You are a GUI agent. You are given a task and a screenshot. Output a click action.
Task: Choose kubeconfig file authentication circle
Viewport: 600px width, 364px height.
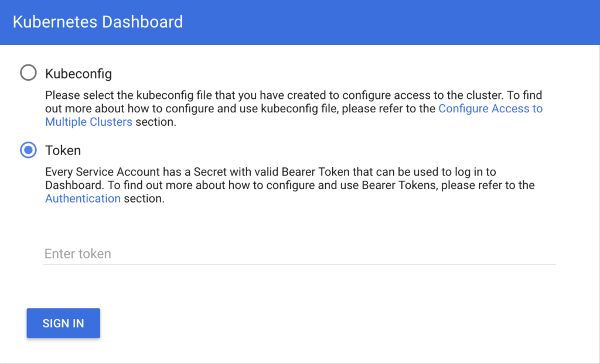pyautogui.click(x=28, y=74)
